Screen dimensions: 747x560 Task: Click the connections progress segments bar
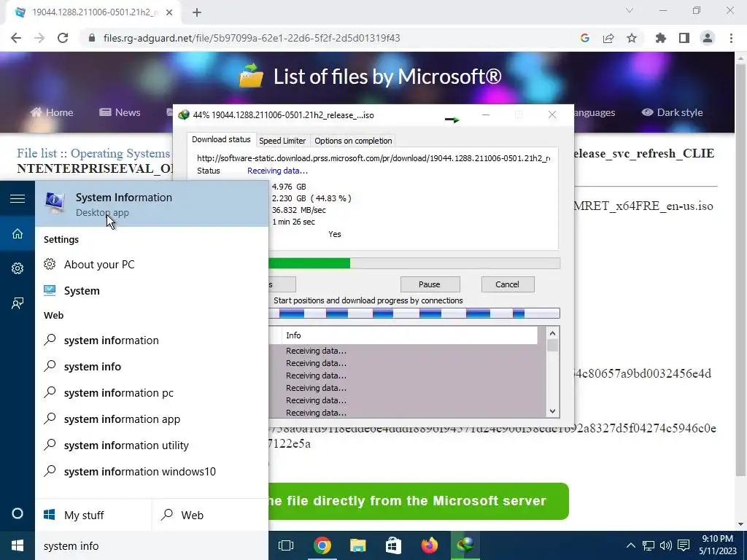coord(414,314)
